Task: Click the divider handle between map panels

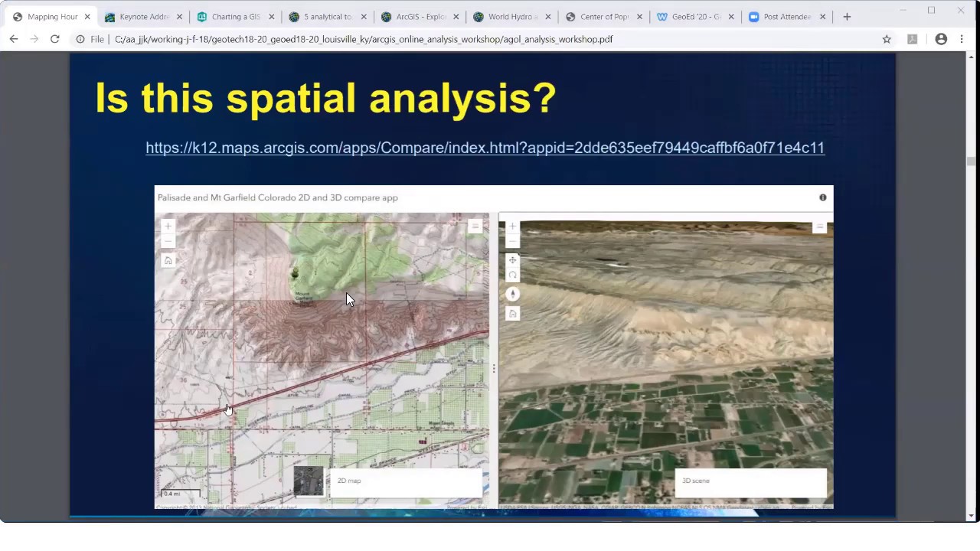Action: click(494, 368)
